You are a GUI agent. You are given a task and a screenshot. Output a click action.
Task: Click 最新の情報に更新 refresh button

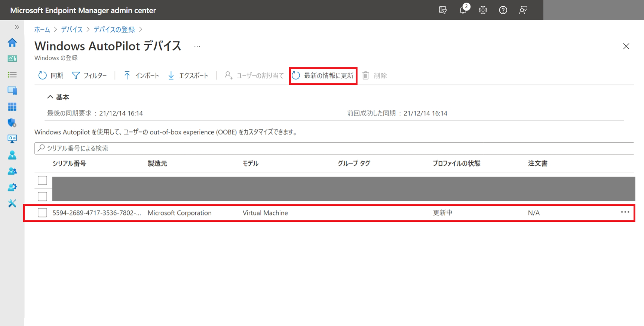click(323, 75)
